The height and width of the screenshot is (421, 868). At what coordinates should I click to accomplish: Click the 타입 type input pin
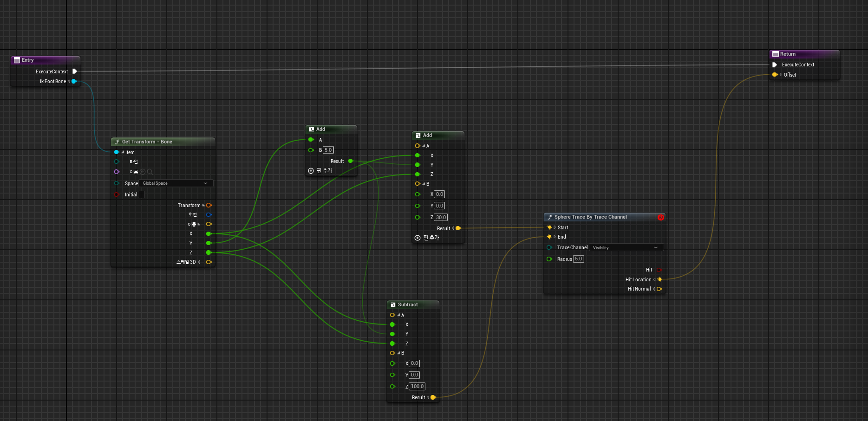pyautogui.click(x=117, y=162)
